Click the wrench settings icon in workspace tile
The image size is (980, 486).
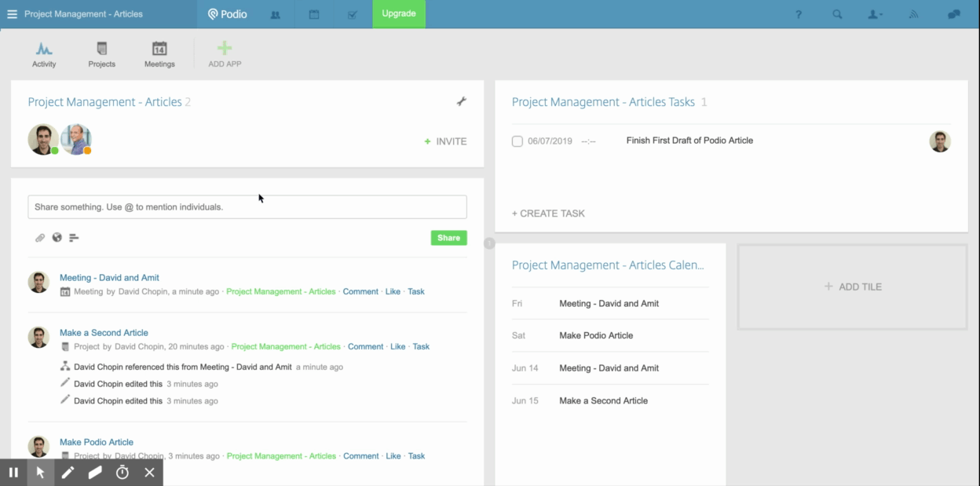point(462,101)
